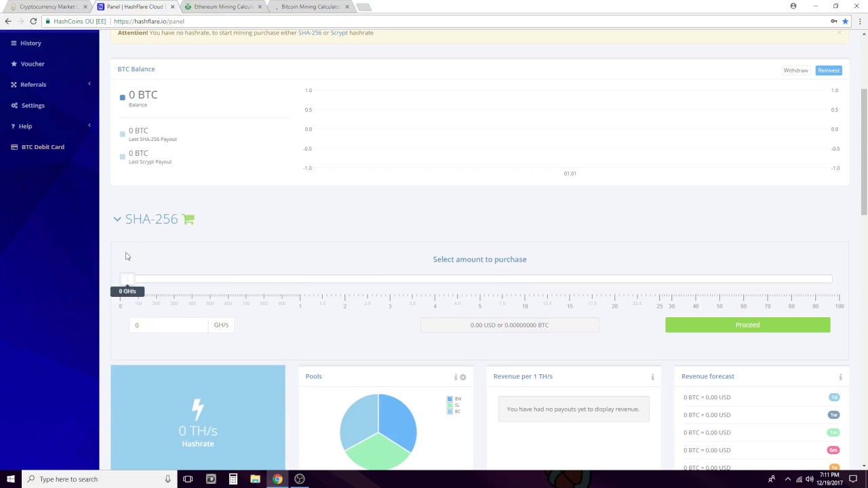Screen dimensions: 868x488
Task: Open the Windows Start menu
Action: pos(11,479)
